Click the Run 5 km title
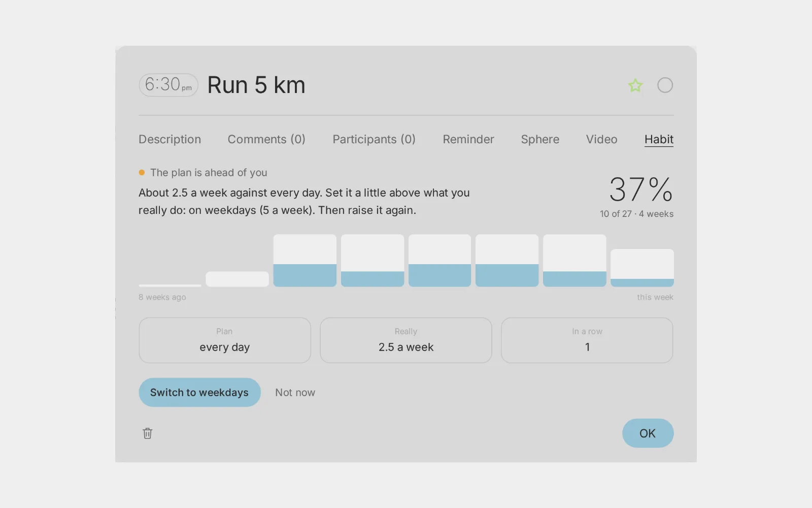This screenshot has height=508, width=812. tap(256, 85)
